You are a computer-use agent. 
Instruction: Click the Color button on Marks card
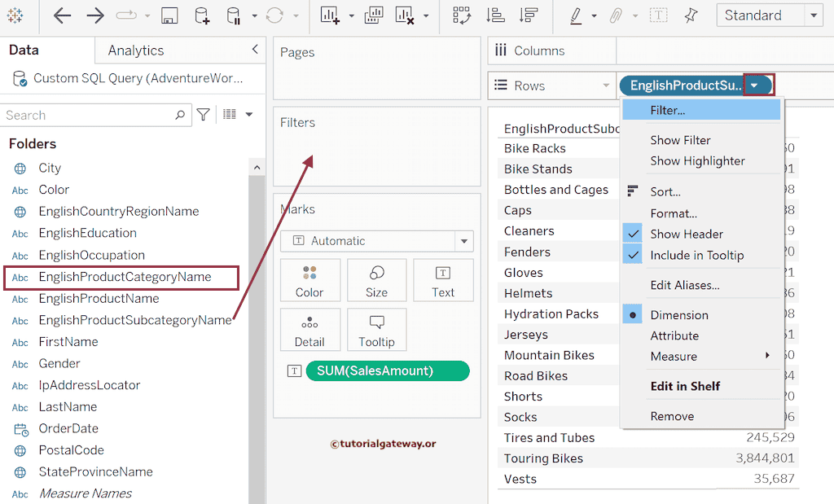[x=309, y=282]
